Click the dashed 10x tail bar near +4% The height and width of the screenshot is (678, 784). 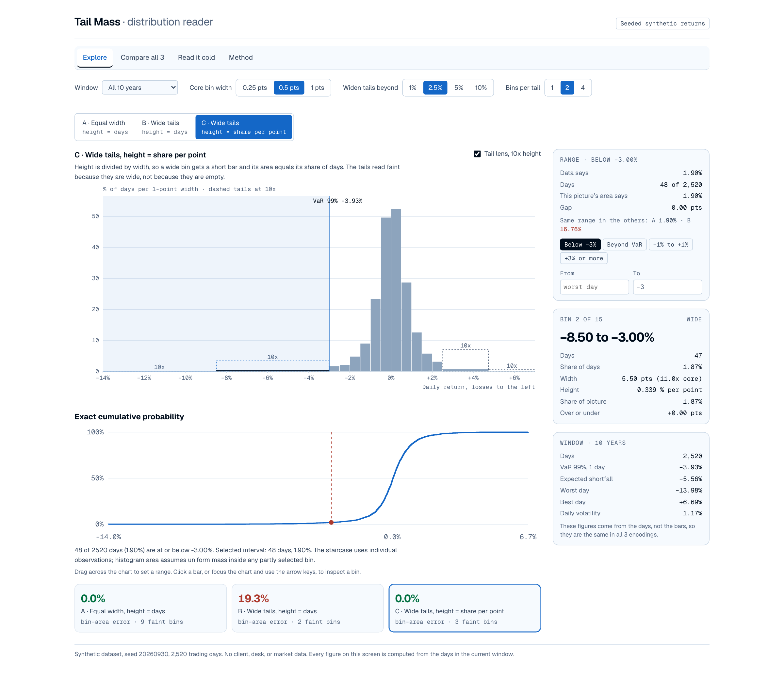click(465, 360)
